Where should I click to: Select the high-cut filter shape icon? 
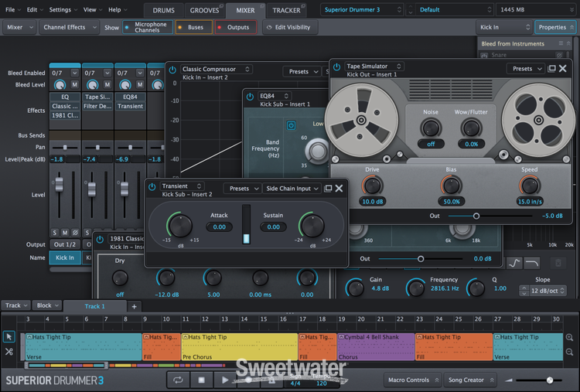click(532, 264)
